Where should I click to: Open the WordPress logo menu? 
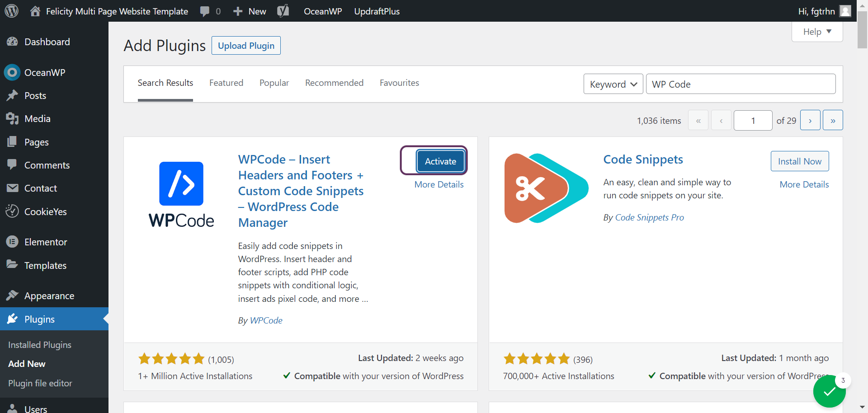(x=11, y=11)
